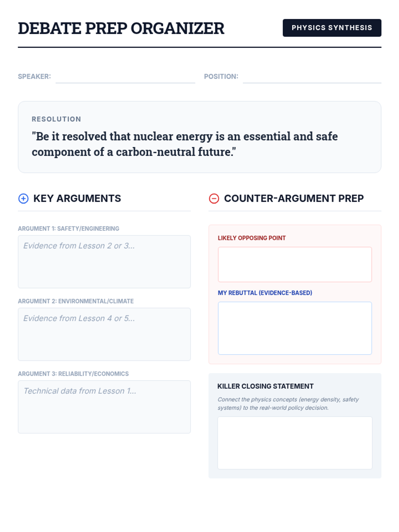Image resolution: width=399 pixels, height=532 pixels.
Task: Click the Likely Opposing Point label
Action: point(252,238)
